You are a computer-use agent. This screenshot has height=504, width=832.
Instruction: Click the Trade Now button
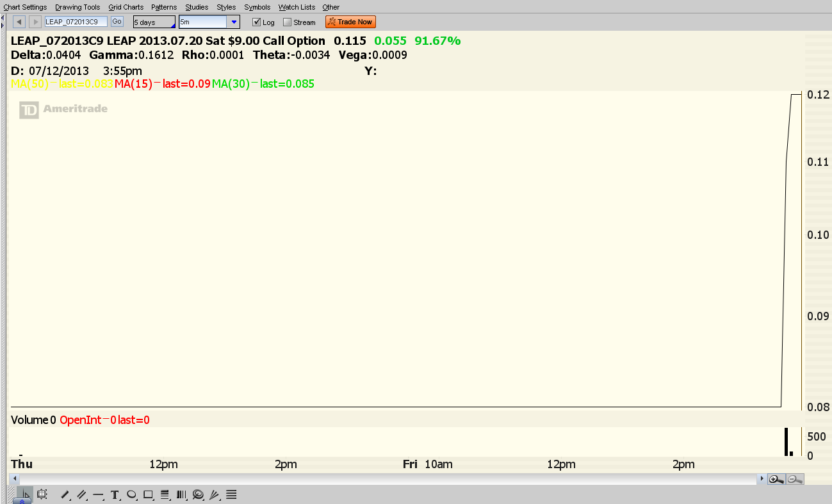click(350, 22)
